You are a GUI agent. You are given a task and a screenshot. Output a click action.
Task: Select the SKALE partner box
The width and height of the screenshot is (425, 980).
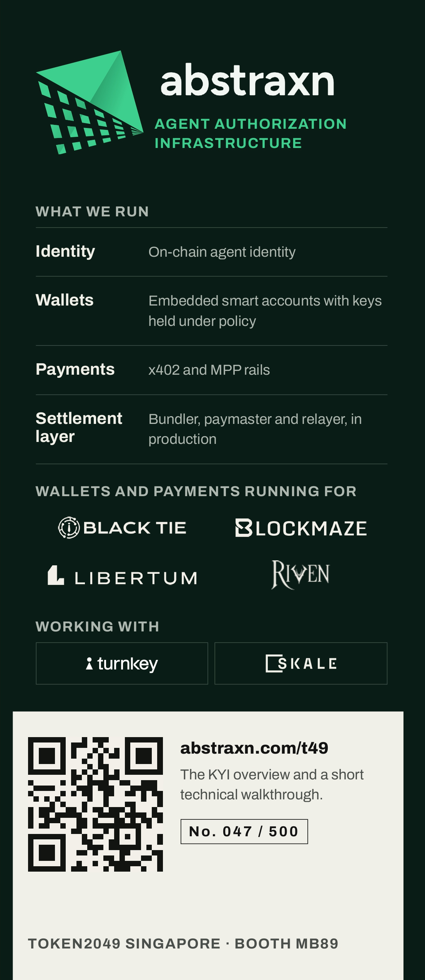point(301,663)
